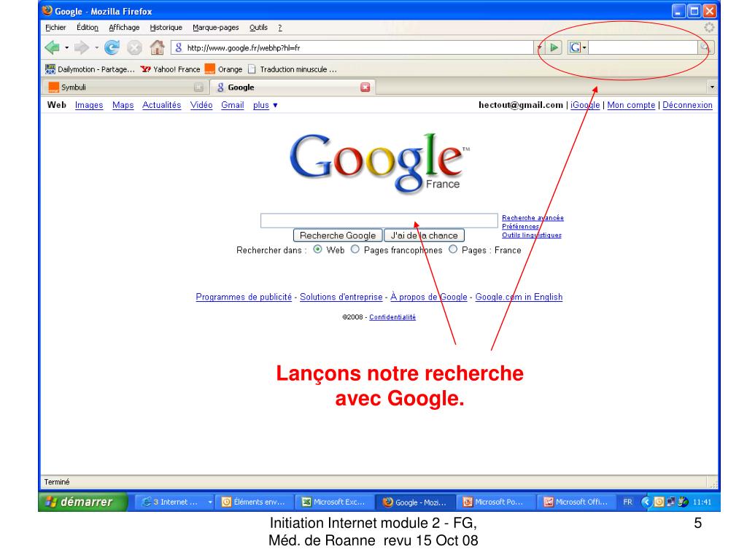Image resolution: width=747 pixels, height=560 pixels.
Task: Open the ? help menu
Action: 280,28
